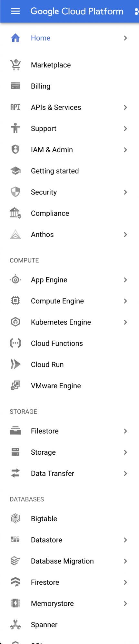Click the VMware Engine icon
This screenshot has width=139, height=644.
tap(15, 385)
